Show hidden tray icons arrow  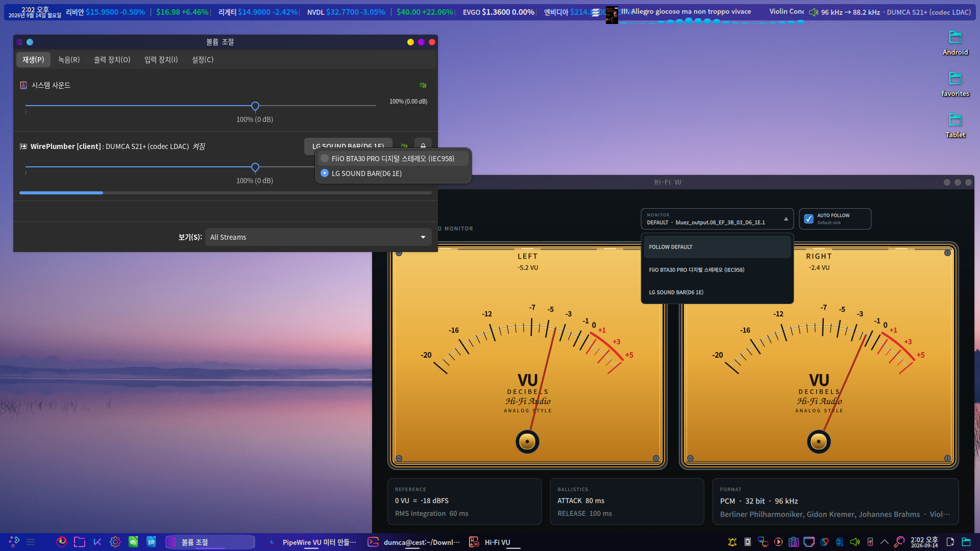885,542
